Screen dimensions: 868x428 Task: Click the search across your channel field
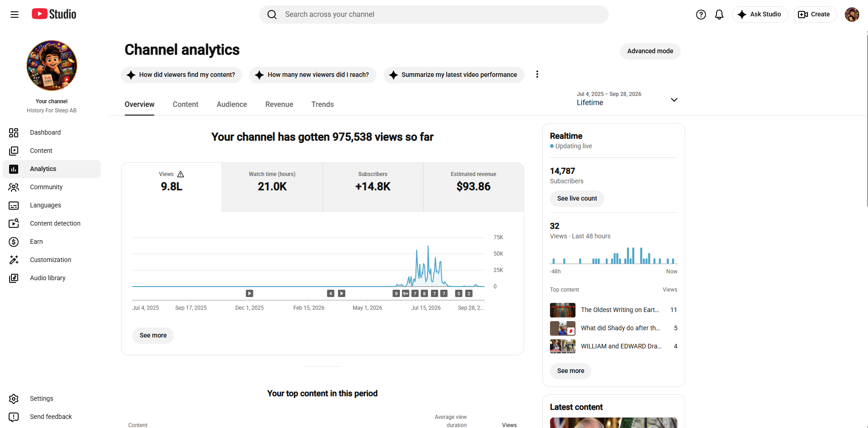(x=434, y=15)
